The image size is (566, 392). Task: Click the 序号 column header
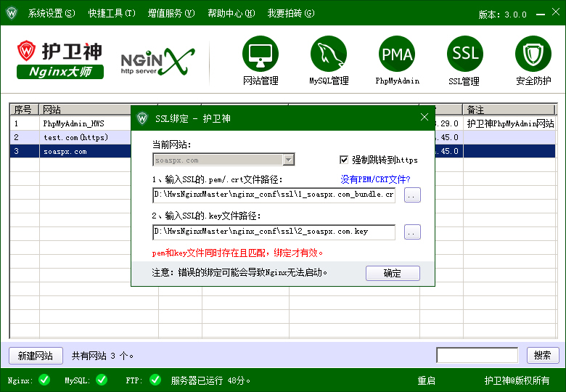click(x=24, y=110)
